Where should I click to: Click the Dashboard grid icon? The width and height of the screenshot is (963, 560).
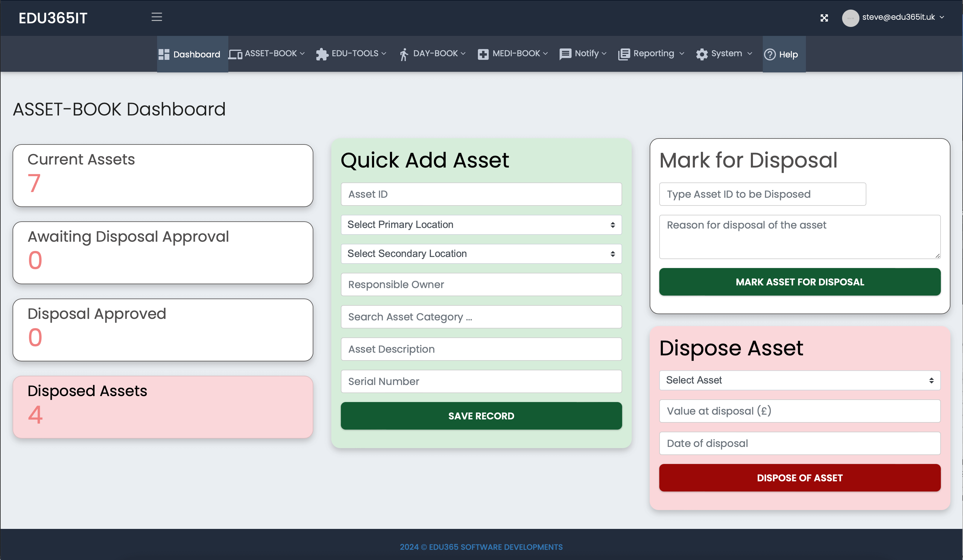[164, 54]
